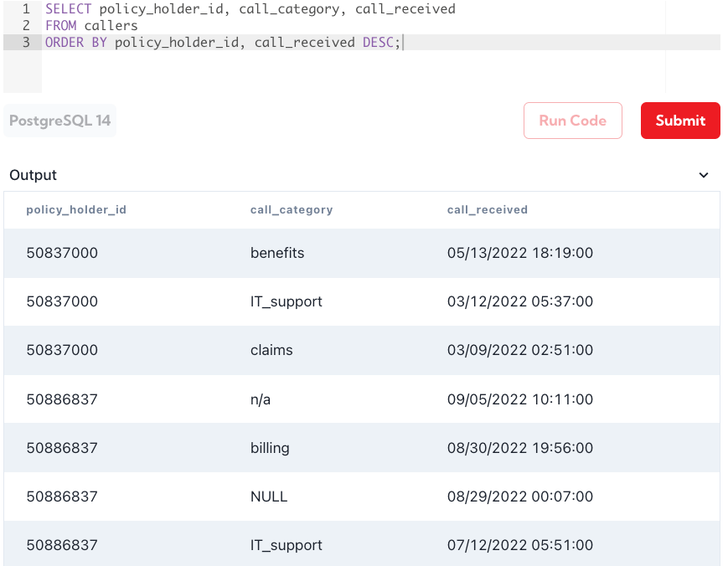Select the billing call category cell
Screen dimensions: 728x566
coord(270,448)
